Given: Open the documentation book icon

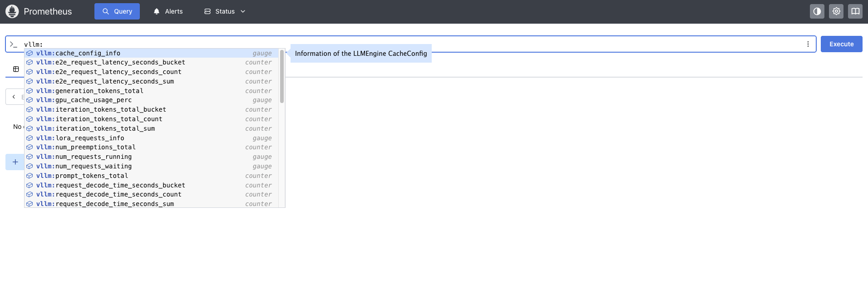Looking at the screenshot, I should tap(855, 11).
